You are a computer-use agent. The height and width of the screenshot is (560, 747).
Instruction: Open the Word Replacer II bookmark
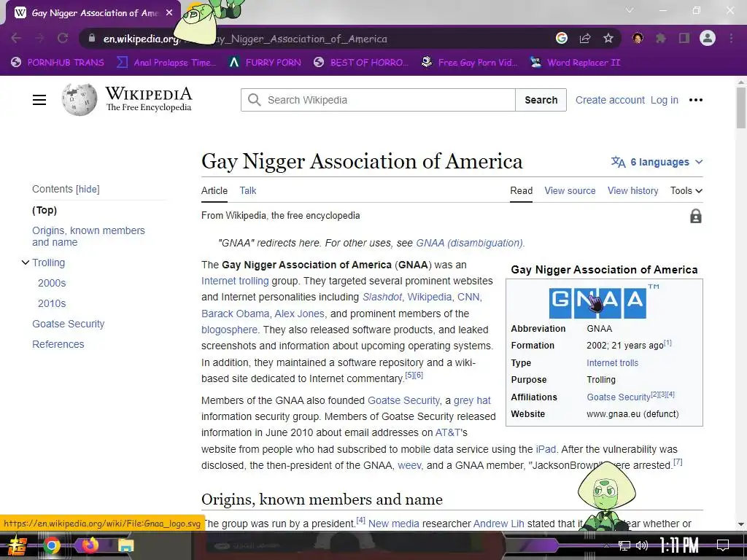point(576,63)
